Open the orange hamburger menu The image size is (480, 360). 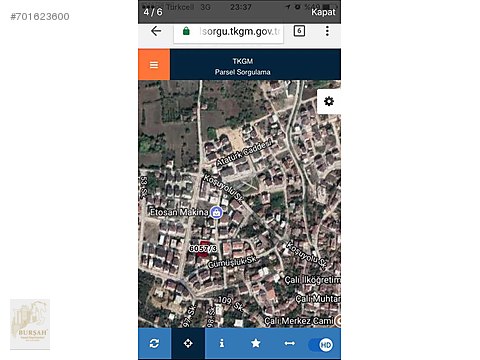click(154, 65)
